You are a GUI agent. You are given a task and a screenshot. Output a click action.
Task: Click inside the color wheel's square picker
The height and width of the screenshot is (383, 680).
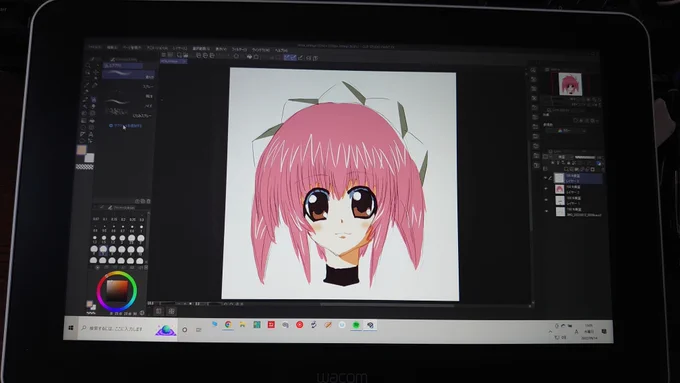coord(117,291)
